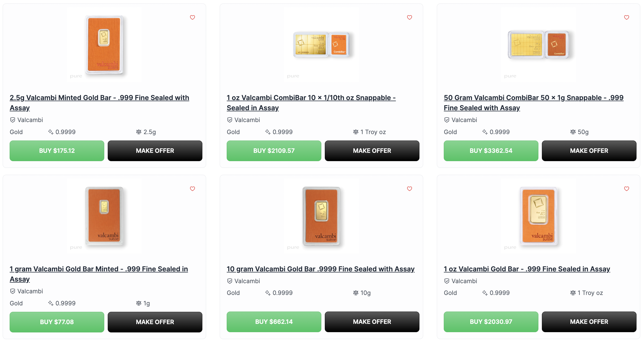Favorite the 2.5g Valcambi Minted Gold Bar
The width and height of the screenshot is (644, 345).
tap(192, 17)
